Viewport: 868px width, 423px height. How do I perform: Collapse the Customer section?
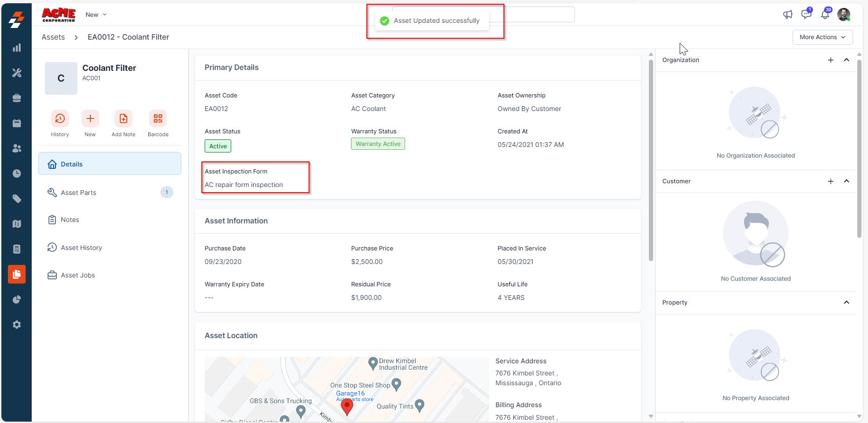point(847,181)
